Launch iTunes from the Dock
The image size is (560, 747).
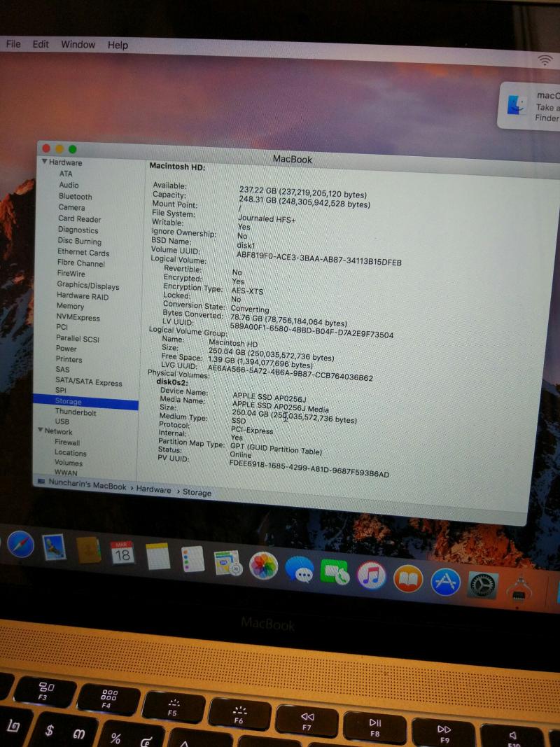[x=372, y=575]
